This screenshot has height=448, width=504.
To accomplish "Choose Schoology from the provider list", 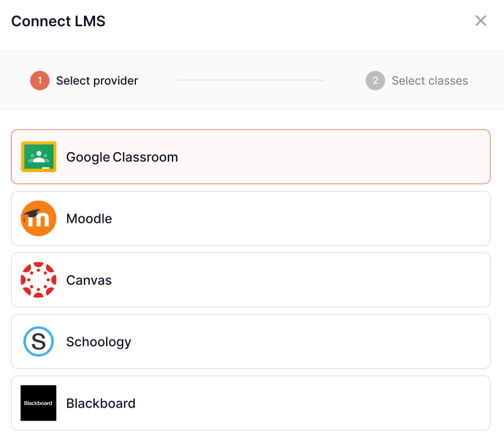I will pos(251,342).
